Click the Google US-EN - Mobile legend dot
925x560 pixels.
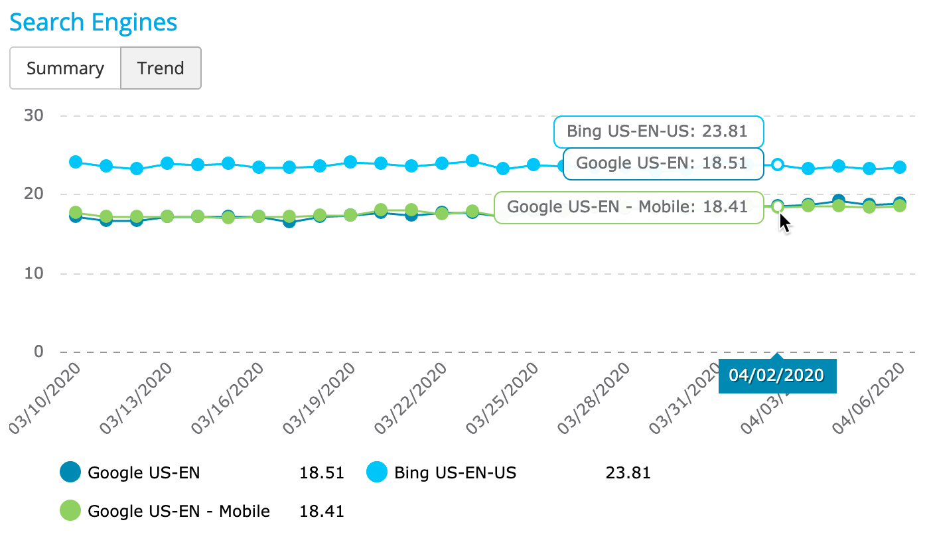[x=70, y=512]
